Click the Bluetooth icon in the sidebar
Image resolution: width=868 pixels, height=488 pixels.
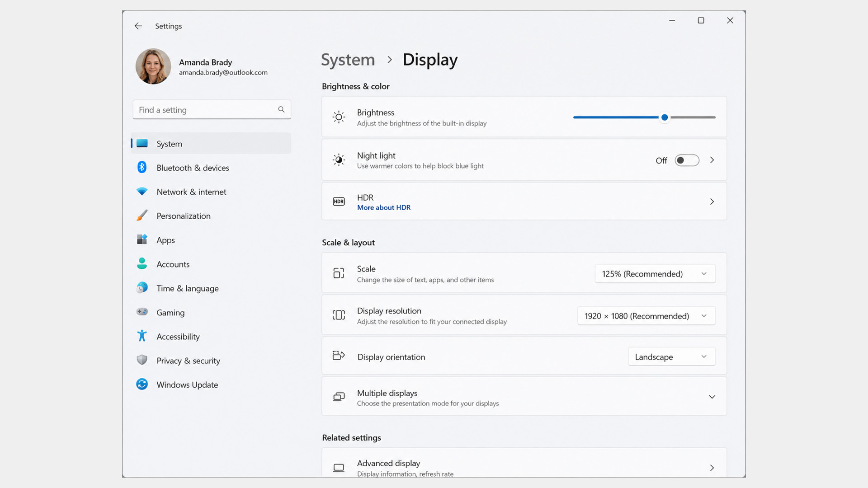coord(142,167)
